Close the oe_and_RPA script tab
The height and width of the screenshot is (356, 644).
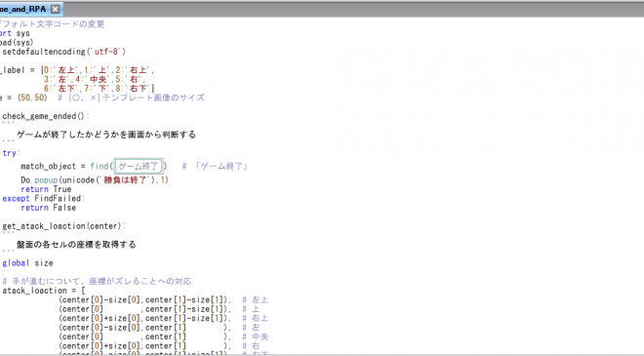pos(56,9)
